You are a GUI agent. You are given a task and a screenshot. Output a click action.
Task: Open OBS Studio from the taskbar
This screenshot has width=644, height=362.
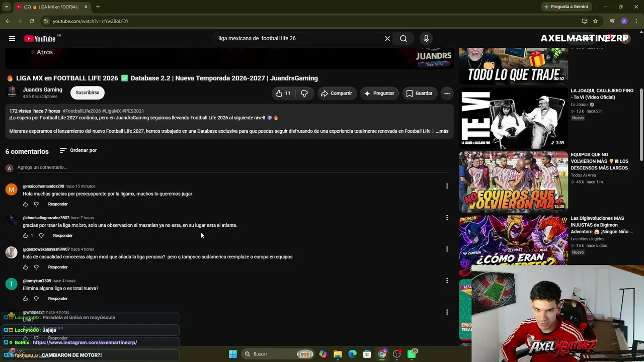tap(397, 354)
